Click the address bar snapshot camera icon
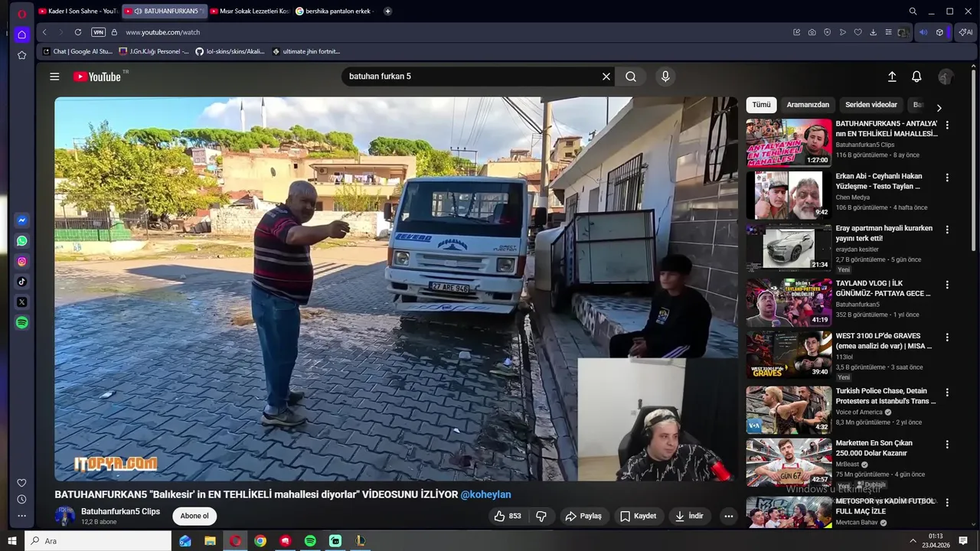 click(x=812, y=32)
